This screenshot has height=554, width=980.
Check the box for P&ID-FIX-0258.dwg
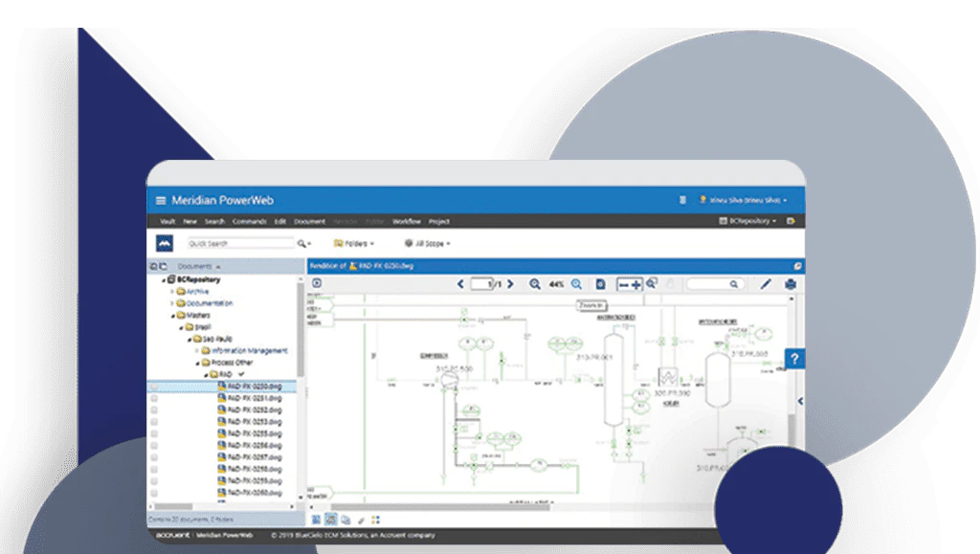coord(154,470)
